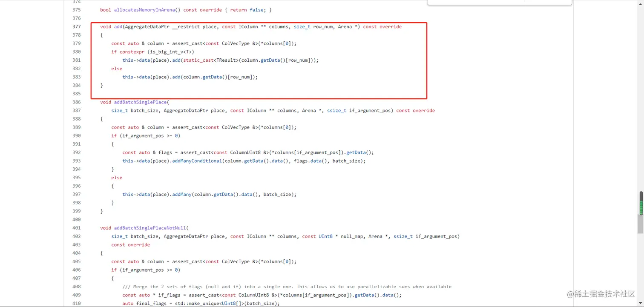Click 'null_map' parameter on line 402

(x=352, y=236)
